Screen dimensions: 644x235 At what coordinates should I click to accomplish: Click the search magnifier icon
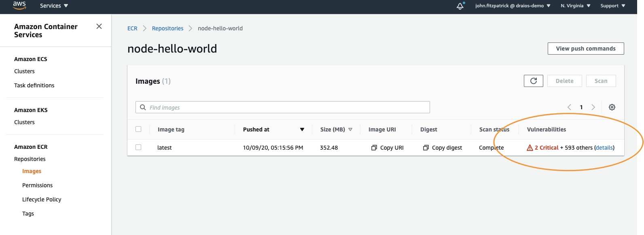click(x=143, y=107)
